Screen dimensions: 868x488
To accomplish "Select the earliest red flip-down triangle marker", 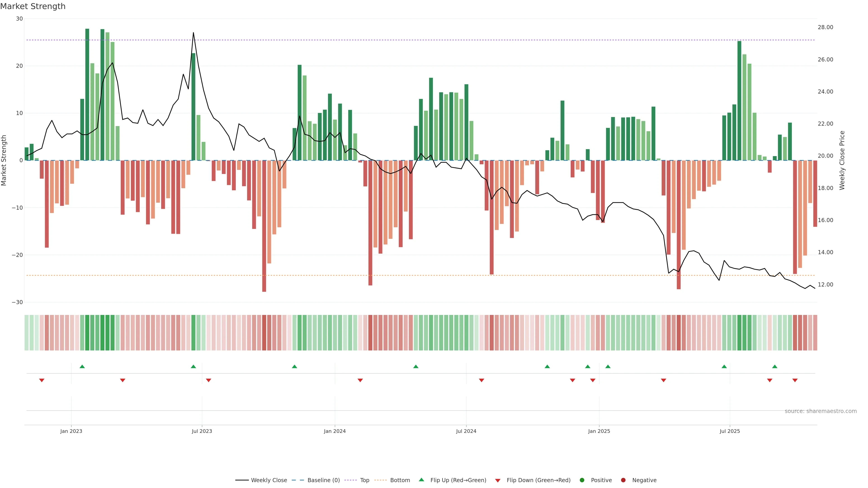I will pyautogui.click(x=42, y=380).
